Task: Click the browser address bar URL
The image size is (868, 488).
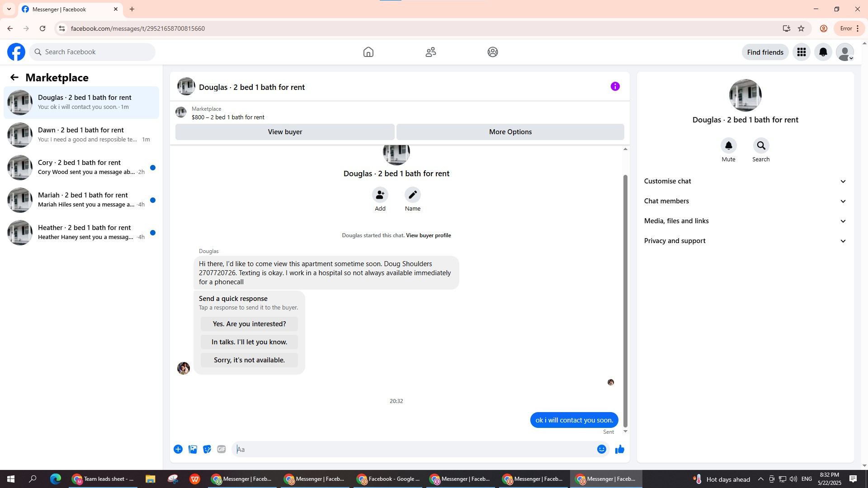Action: click(x=138, y=28)
